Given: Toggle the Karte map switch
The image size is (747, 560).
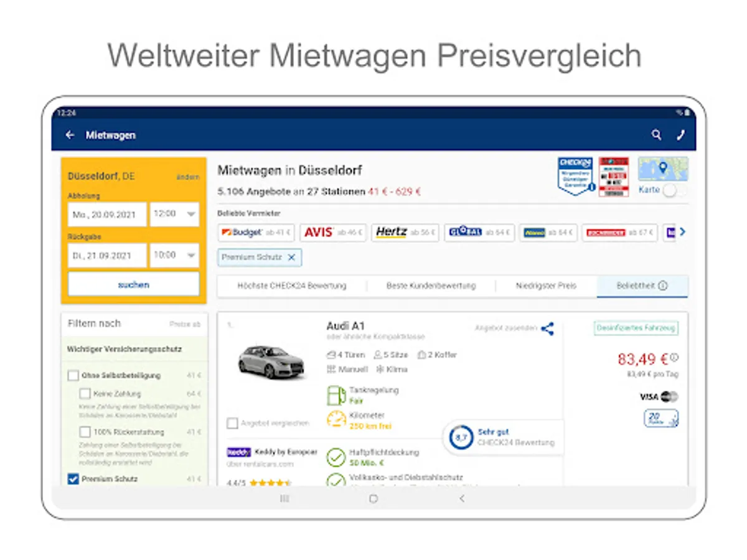Looking at the screenshot, I should [674, 190].
